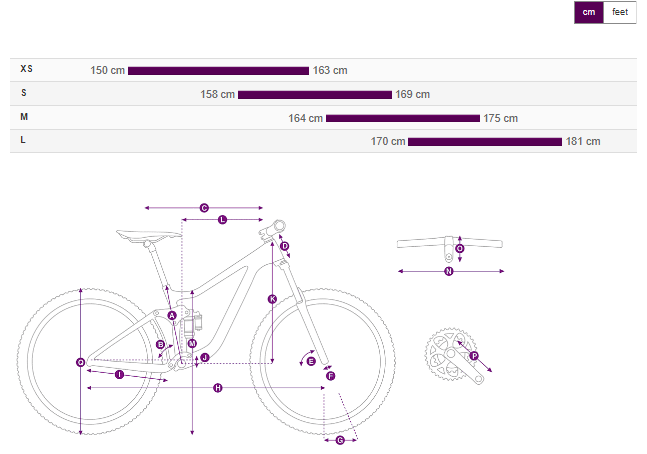The image size is (647, 454).
Task: Click the K marker on the head tube
Action: coord(272,298)
